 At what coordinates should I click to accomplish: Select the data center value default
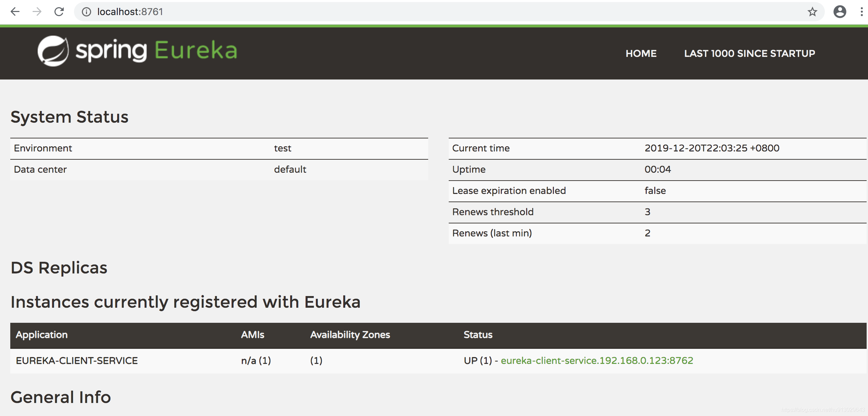coord(290,169)
